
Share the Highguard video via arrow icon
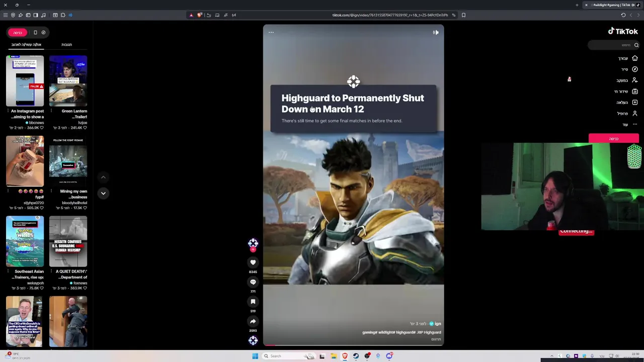[253, 321]
